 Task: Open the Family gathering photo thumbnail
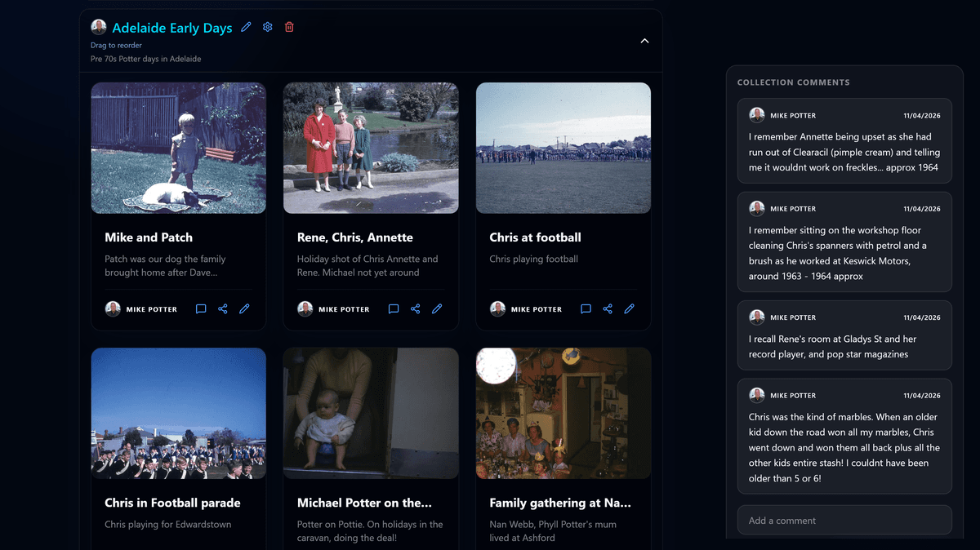click(x=563, y=413)
